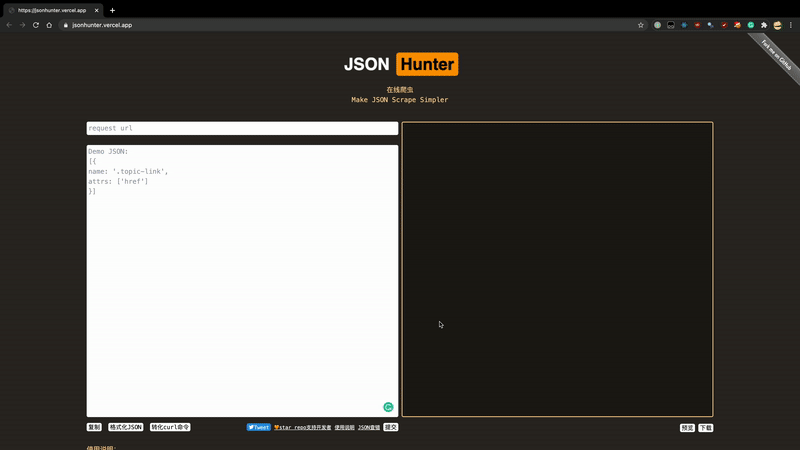Image resolution: width=800 pixels, height=450 pixels.
Task: Click the 转化curl命令 button
Action: tap(170, 427)
